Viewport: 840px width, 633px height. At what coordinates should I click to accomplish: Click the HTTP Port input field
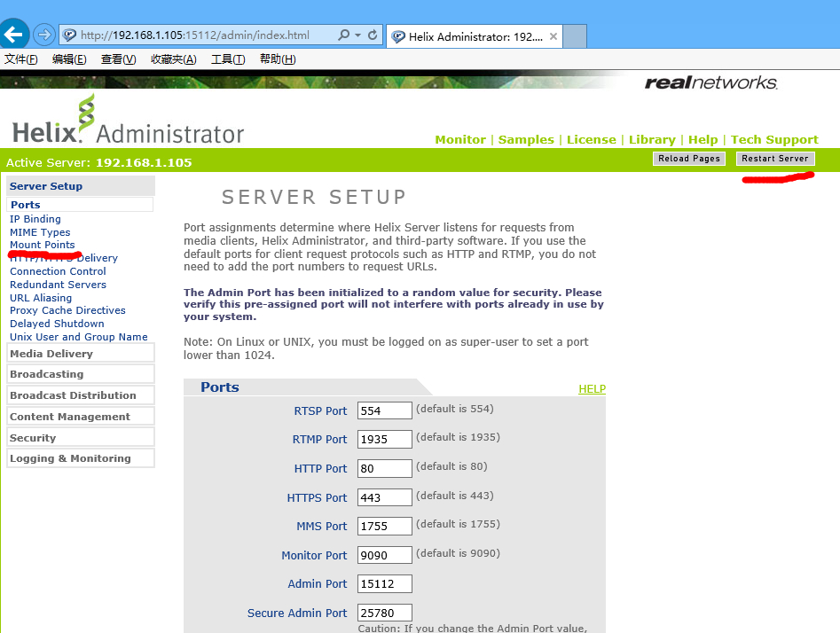coord(385,469)
